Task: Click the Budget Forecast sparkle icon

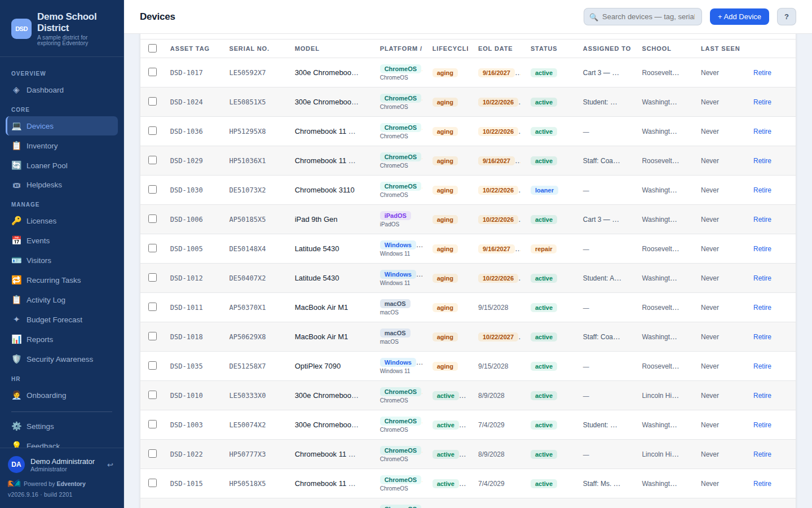Action: point(16,320)
